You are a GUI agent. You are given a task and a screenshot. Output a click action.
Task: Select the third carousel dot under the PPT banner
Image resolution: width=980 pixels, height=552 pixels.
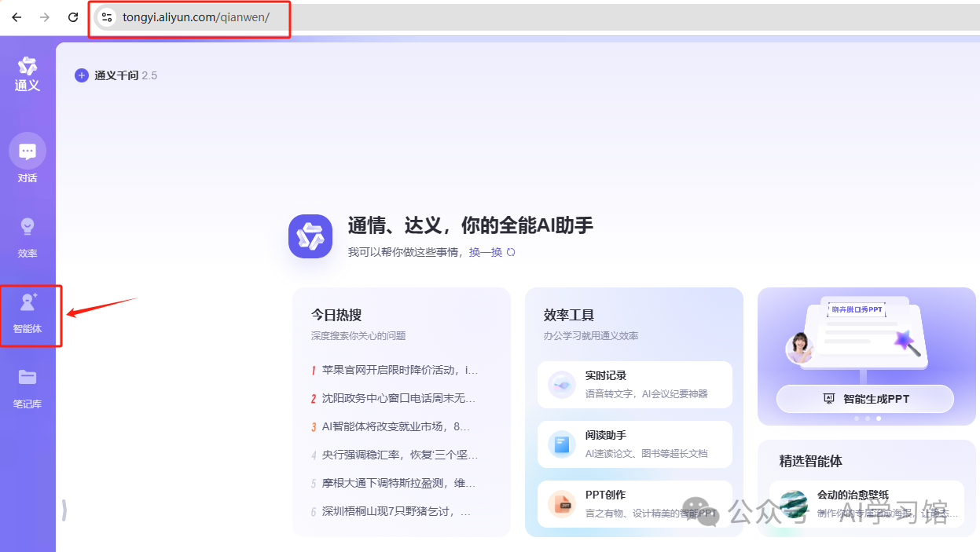click(x=878, y=419)
